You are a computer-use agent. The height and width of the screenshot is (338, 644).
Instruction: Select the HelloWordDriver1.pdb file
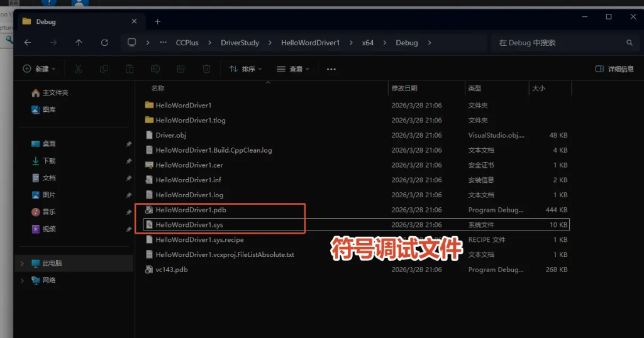click(356, 210)
